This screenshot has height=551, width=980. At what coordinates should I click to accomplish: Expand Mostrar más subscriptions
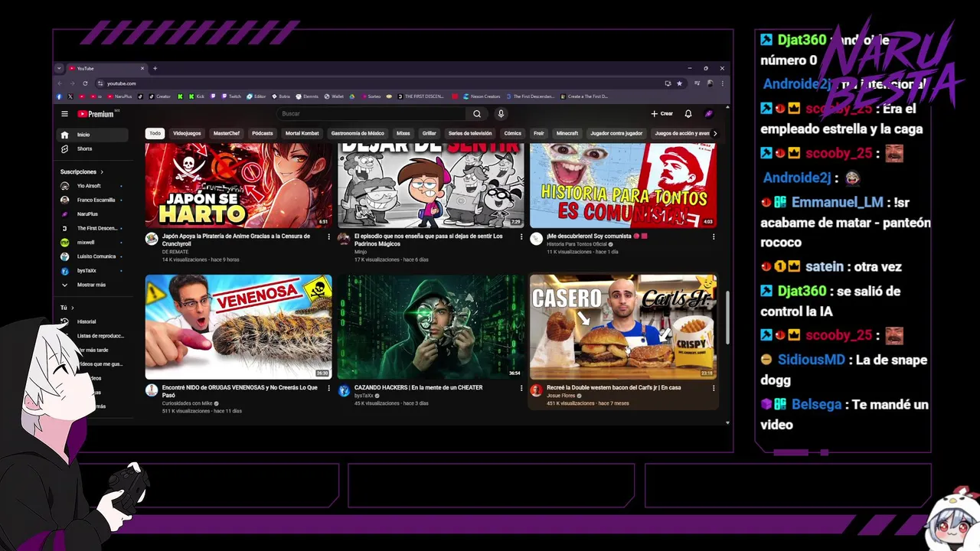click(94, 285)
